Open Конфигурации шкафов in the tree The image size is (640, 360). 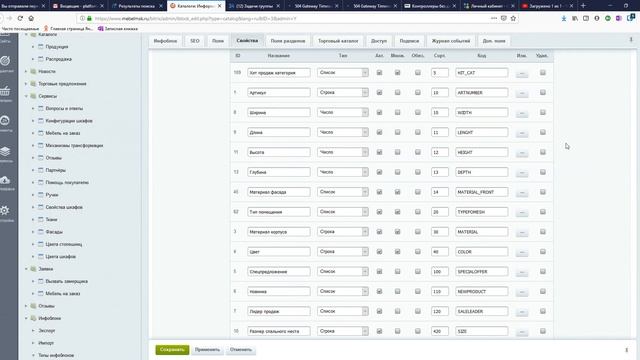tap(69, 121)
